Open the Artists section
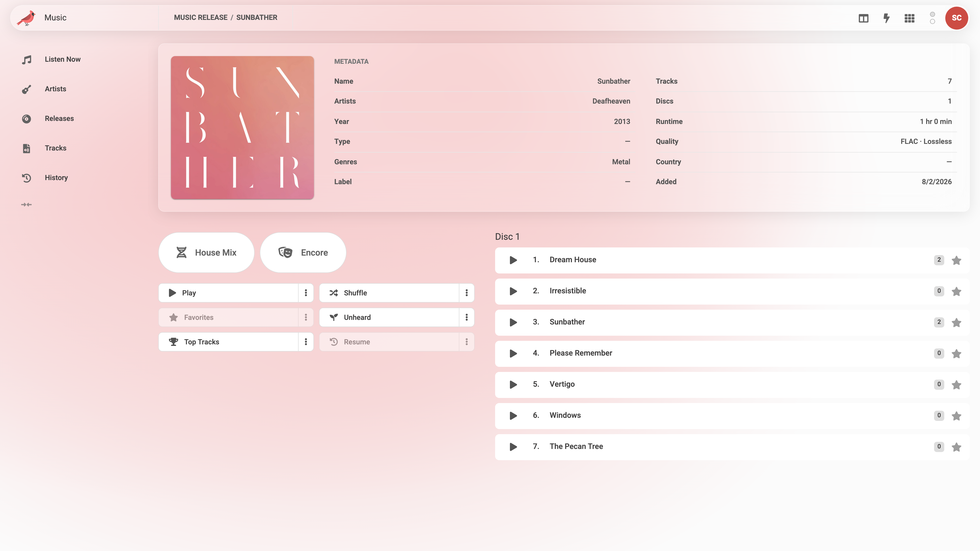The width and height of the screenshot is (980, 551). pyautogui.click(x=56, y=89)
